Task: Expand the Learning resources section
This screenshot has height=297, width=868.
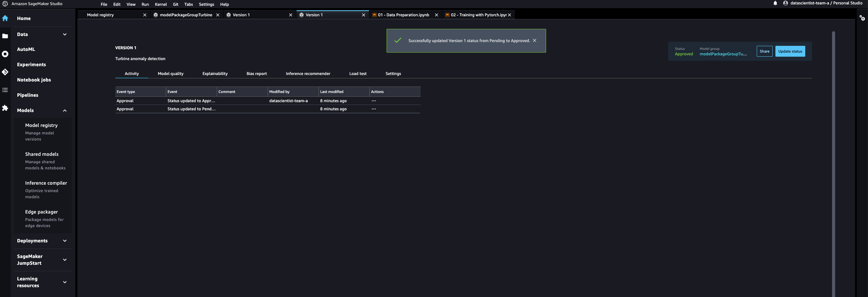Action: pos(65,282)
